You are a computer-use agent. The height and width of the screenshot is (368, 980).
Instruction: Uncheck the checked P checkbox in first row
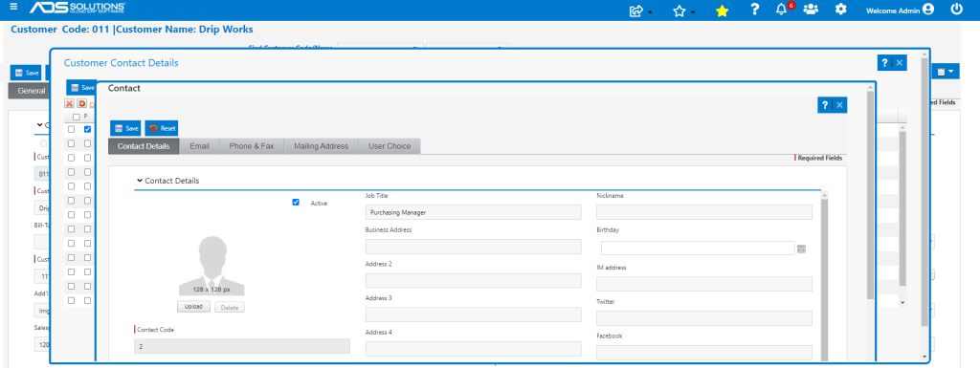pos(87,129)
